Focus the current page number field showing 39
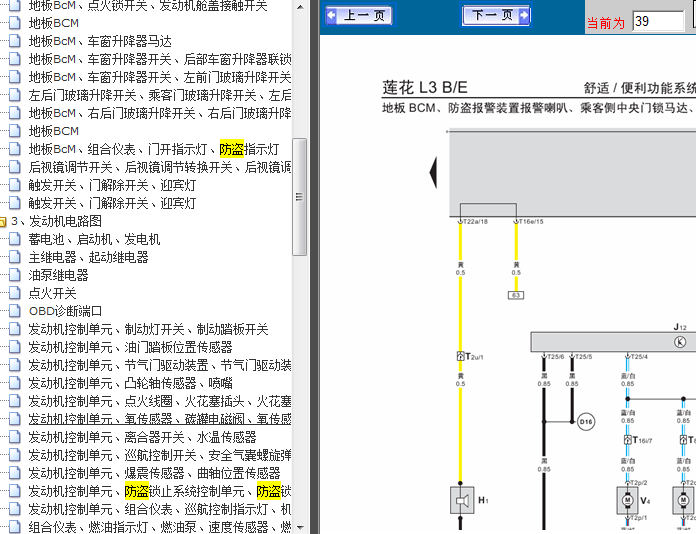 pos(658,21)
